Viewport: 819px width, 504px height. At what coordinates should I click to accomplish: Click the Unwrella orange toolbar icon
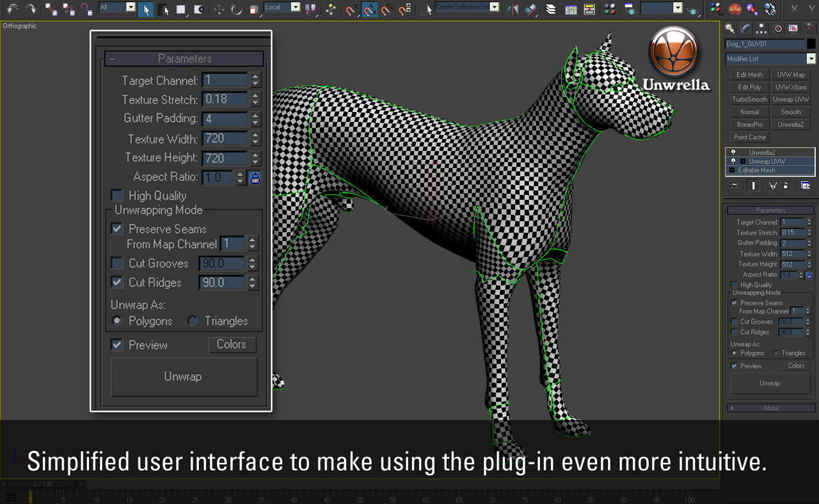pos(735,10)
